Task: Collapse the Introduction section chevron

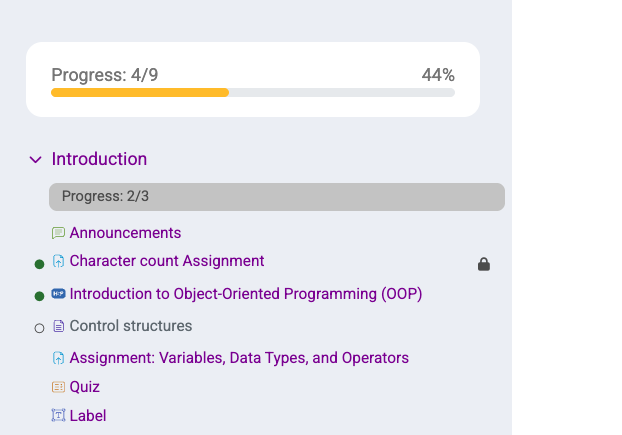Action: click(36, 159)
